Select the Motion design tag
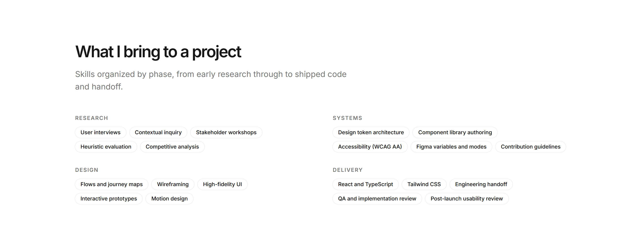The width and height of the screenshot is (644, 247). 169,199
